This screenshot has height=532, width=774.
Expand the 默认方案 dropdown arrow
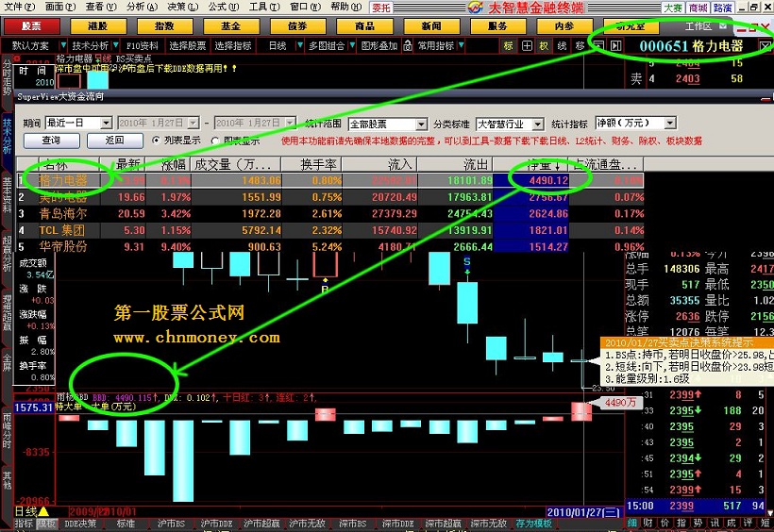(x=63, y=46)
